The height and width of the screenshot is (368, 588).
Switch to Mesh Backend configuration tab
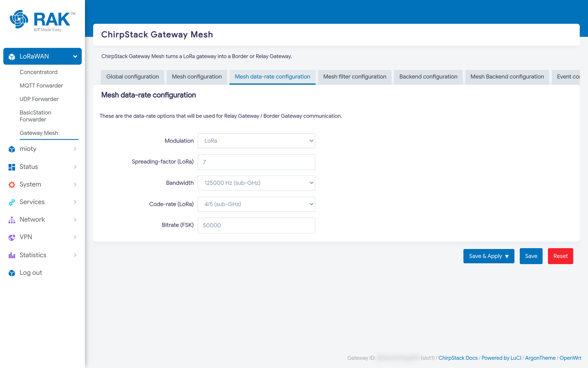[507, 77]
